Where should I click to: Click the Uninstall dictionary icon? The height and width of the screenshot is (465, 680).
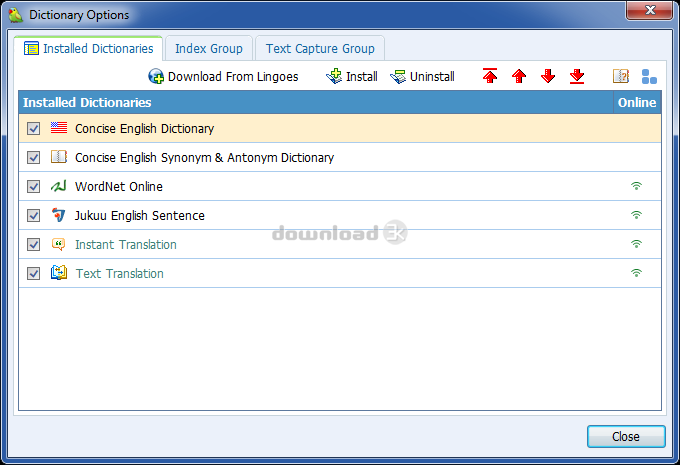tap(398, 77)
